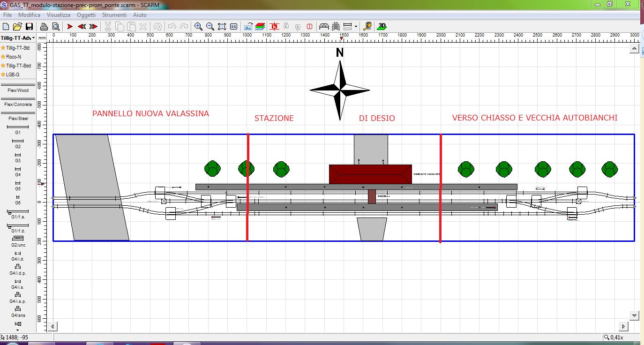Click the grayed-out Copy icon
The height and width of the screenshot is (345, 644).
(120, 26)
